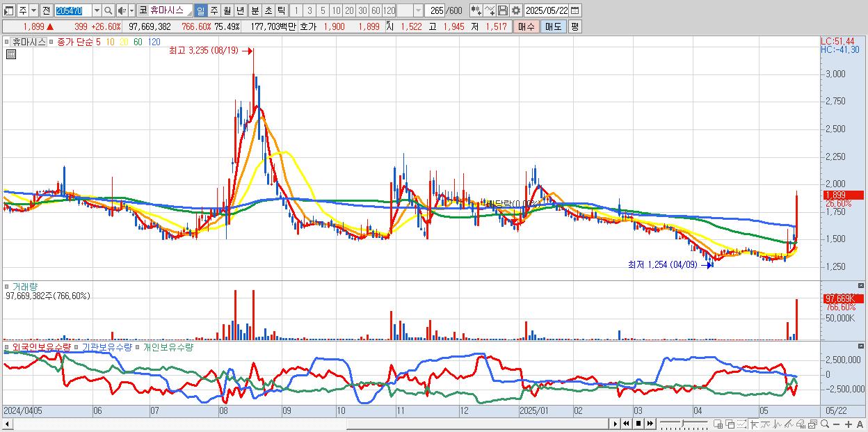The height and width of the screenshot is (432, 868).
Task: Choose interval 30 button
Action: click(362, 10)
